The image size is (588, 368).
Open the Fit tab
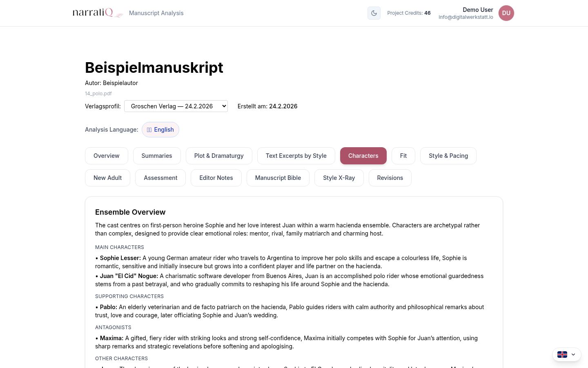(403, 156)
